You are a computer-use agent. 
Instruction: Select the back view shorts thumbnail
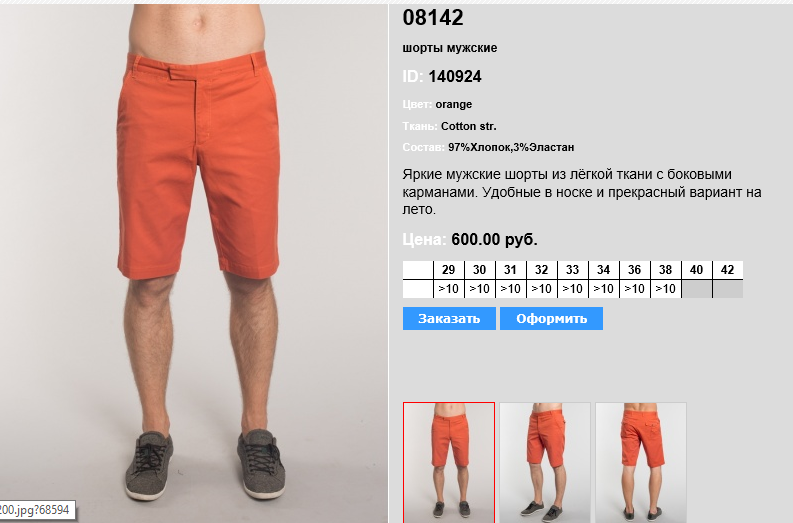coord(641,462)
